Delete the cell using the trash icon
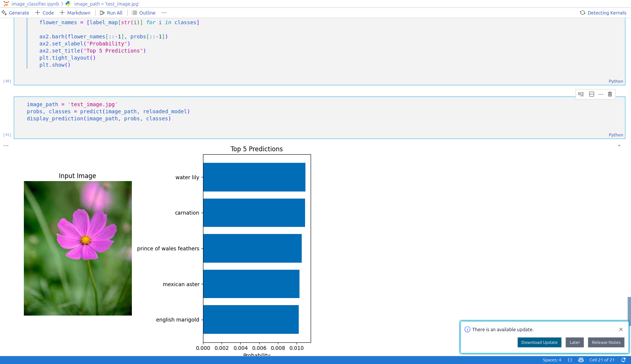Viewport: 631px width, 364px height. [610, 94]
